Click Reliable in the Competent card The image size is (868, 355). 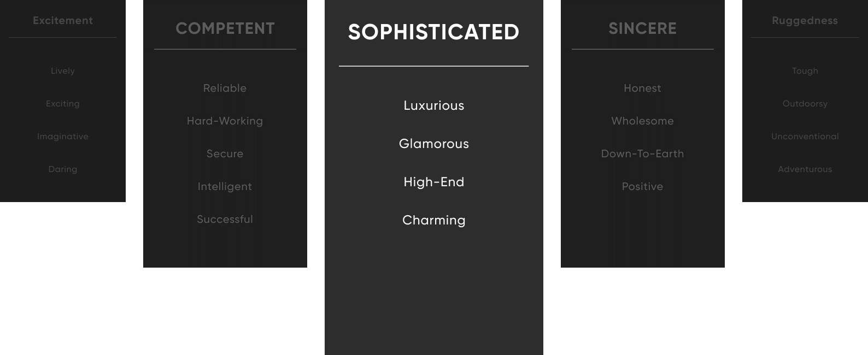pyautogui.click(x=225, y=88)
